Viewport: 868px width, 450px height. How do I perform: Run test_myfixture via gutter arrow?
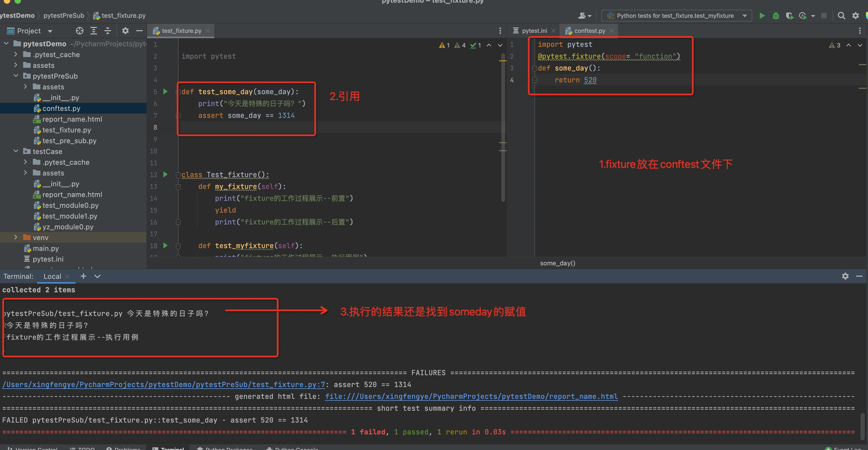coord(165,245)
